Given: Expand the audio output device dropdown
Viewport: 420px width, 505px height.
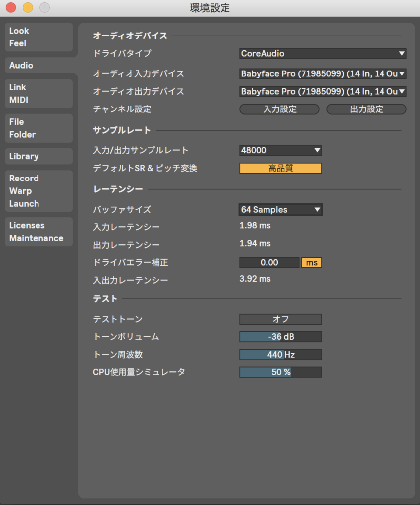Looking at the screenshot, I should 323,91.
